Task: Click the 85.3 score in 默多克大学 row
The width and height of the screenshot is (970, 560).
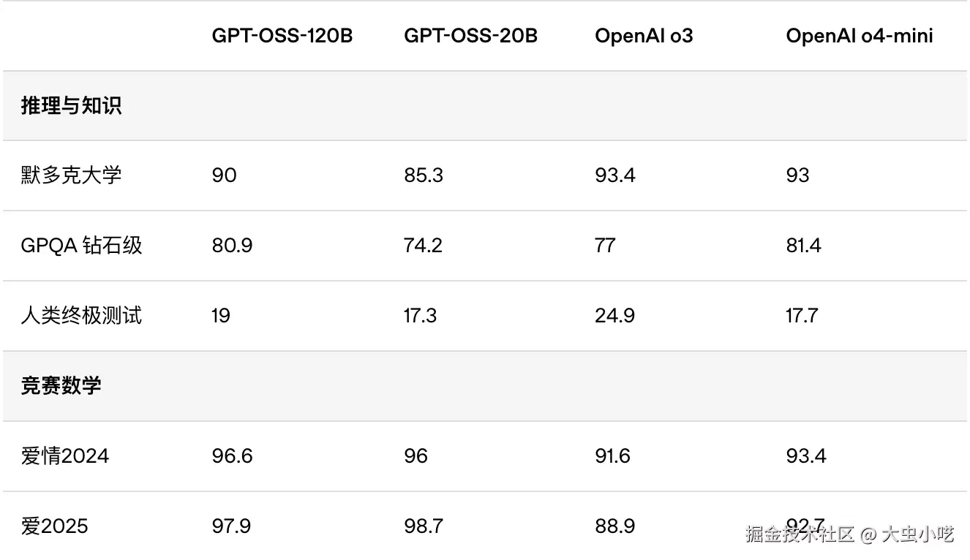Action: click(x=424, y=175)
